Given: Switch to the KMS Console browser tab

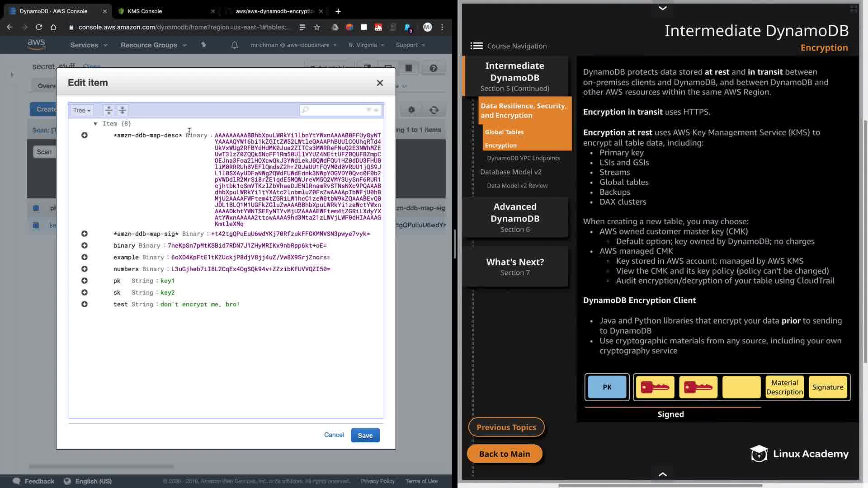Looking at the screenshot, I should point(145,11).
